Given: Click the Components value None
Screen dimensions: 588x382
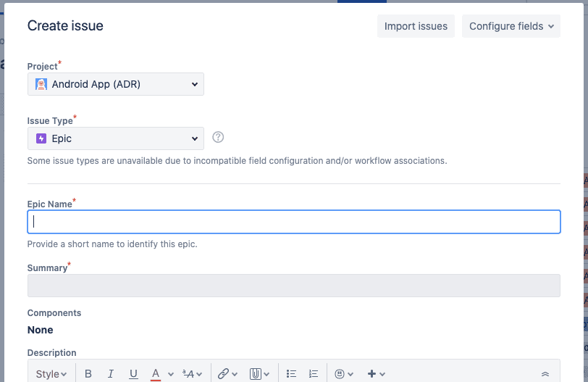Looking at the screenshot, I should coord(40,330).
